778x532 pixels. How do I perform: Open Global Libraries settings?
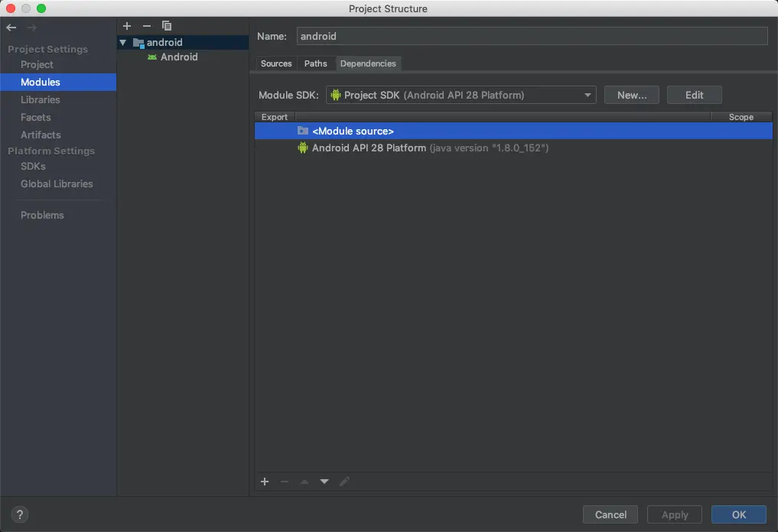pyautogui.click(x=57, y=184)
